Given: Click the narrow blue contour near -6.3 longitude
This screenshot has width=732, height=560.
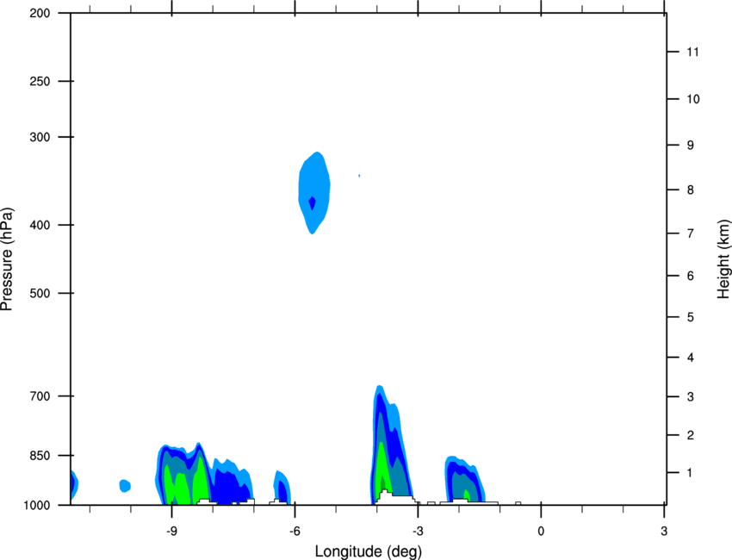Looking at the screenshot, I should click(x=282, y=487).
